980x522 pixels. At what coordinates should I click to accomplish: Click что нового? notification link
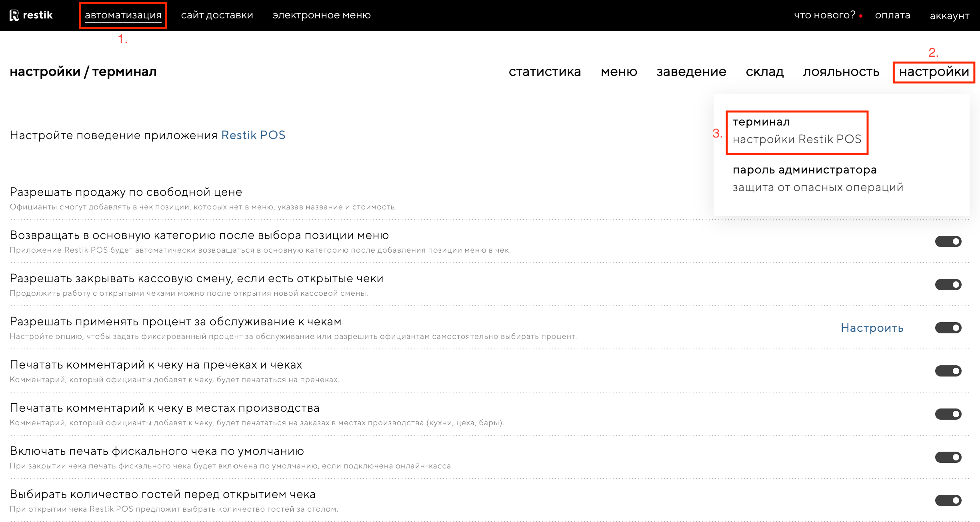pyautogui.click(x=824, y=15)
